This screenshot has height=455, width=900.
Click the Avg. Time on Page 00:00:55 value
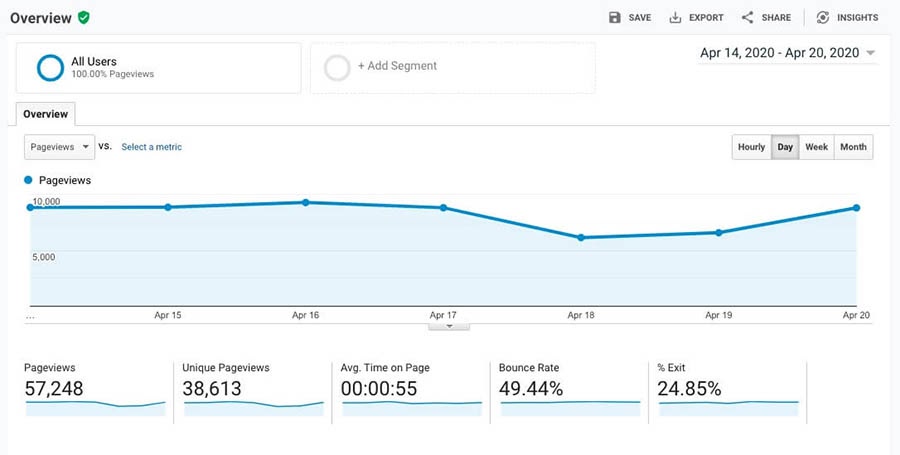tap(379, 388)
